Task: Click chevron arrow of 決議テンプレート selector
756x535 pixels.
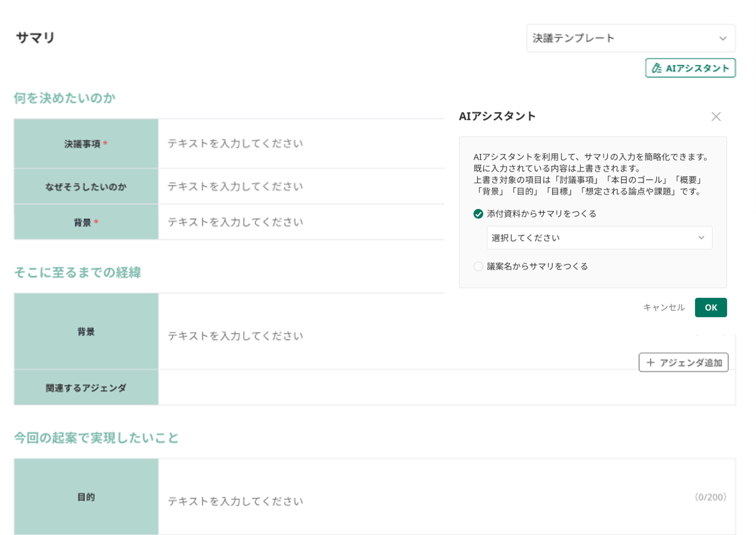Action: (x=723, y=38)
